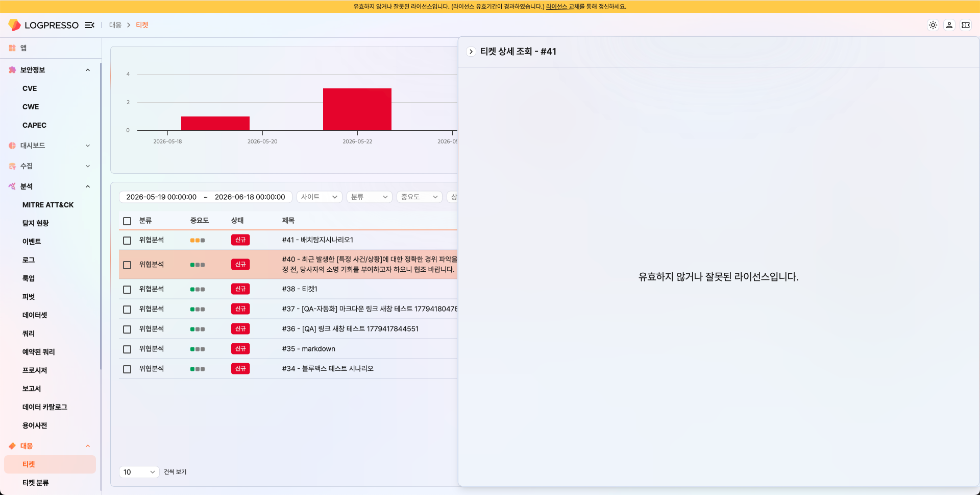Image resolution: width=980 pixels, height=495 pixels.
Task: Open CVE in the sidebar
Action: [x=30, y=88]
